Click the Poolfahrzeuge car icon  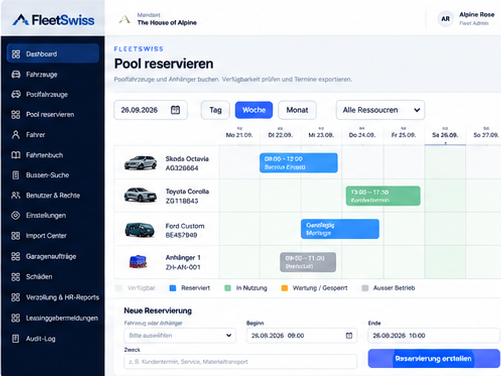[16, 94]
